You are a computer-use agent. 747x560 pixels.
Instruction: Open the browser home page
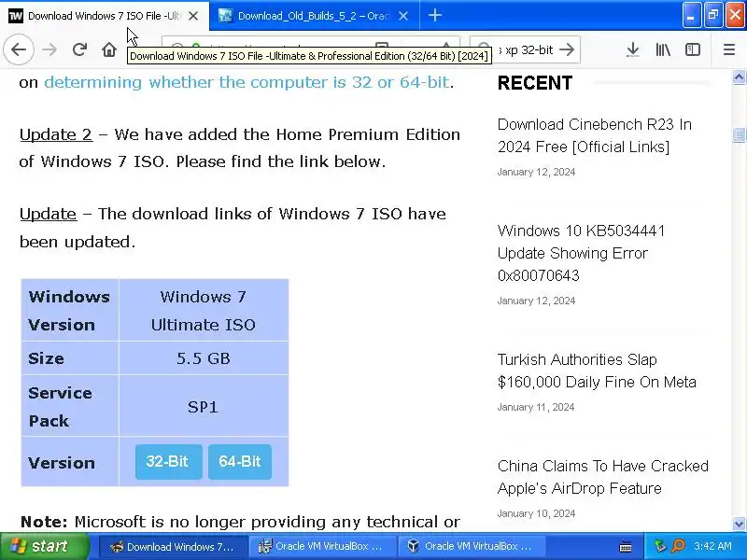pyautogui.click(x=109, y=49)
